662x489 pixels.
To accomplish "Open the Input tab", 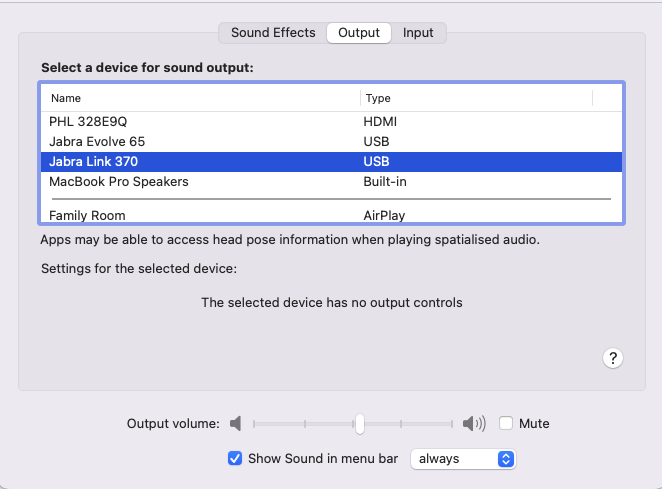I will [418, 33].
